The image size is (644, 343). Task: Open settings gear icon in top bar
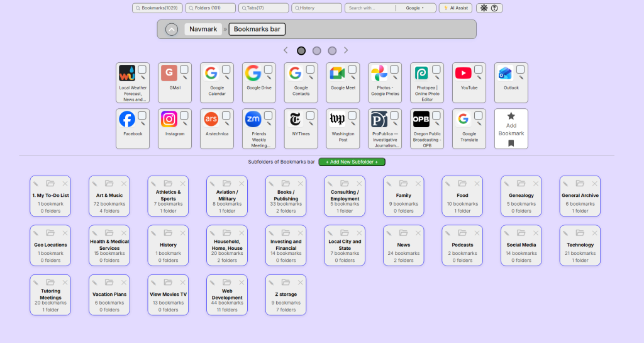(484, 8)
